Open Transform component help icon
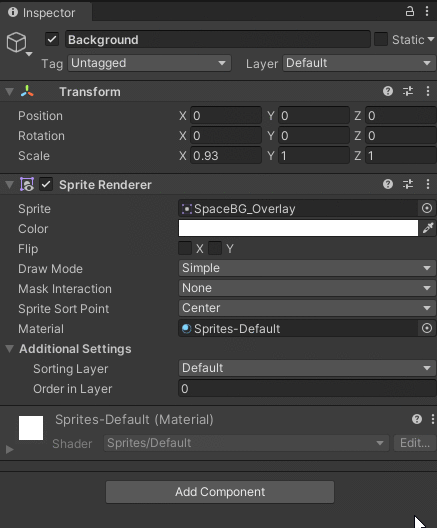Viewport: 437px width, 528px height. (x=388, y=91)
